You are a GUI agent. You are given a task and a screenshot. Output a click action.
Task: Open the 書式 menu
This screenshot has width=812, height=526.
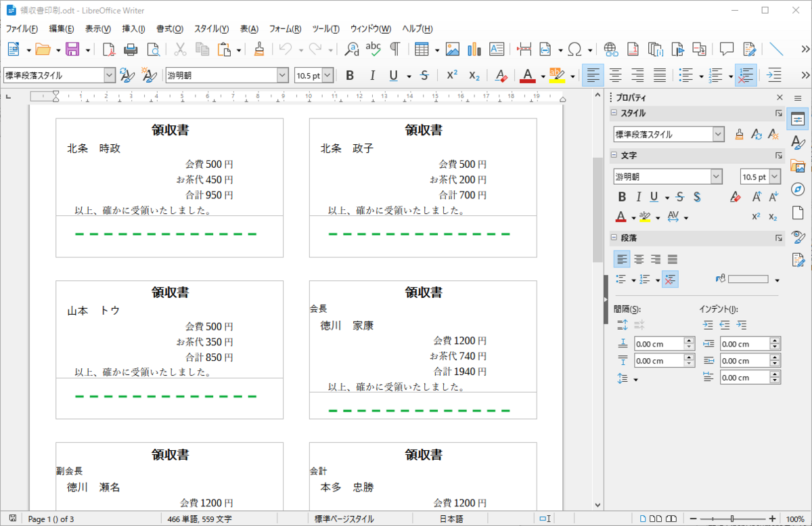click(170, 29)
